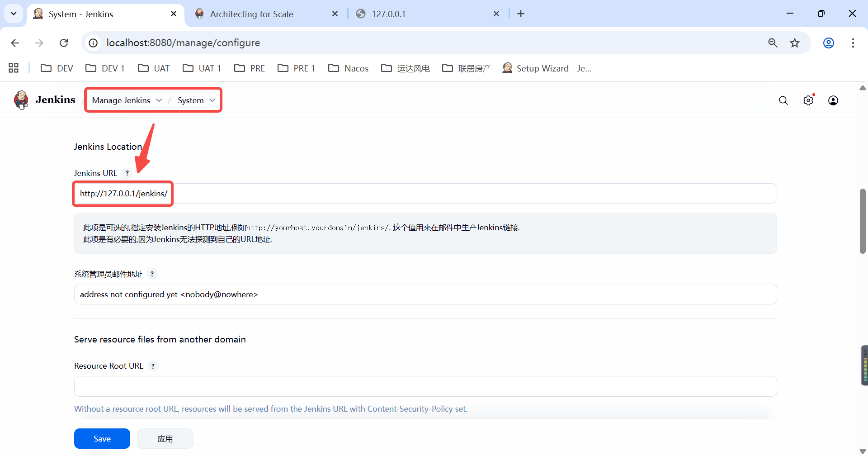Go back using browser back arrow
The image size is (868, 456).
point(15,43)
